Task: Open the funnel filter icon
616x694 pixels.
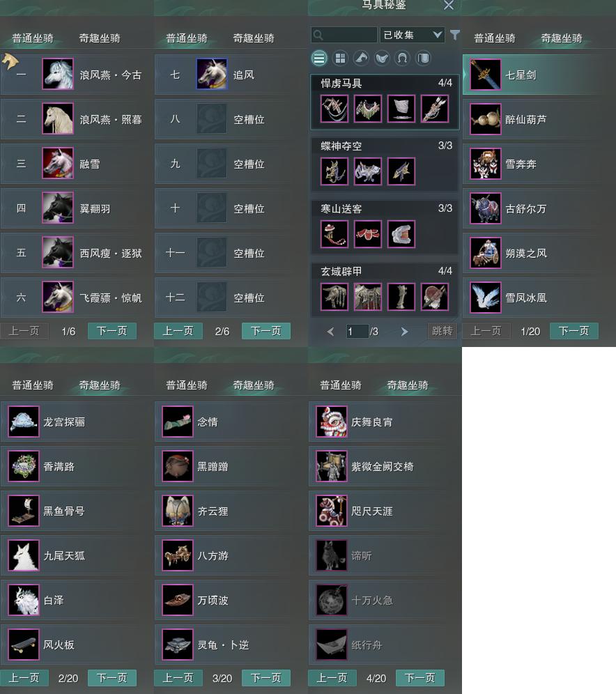Action: (x=454, y=35)
